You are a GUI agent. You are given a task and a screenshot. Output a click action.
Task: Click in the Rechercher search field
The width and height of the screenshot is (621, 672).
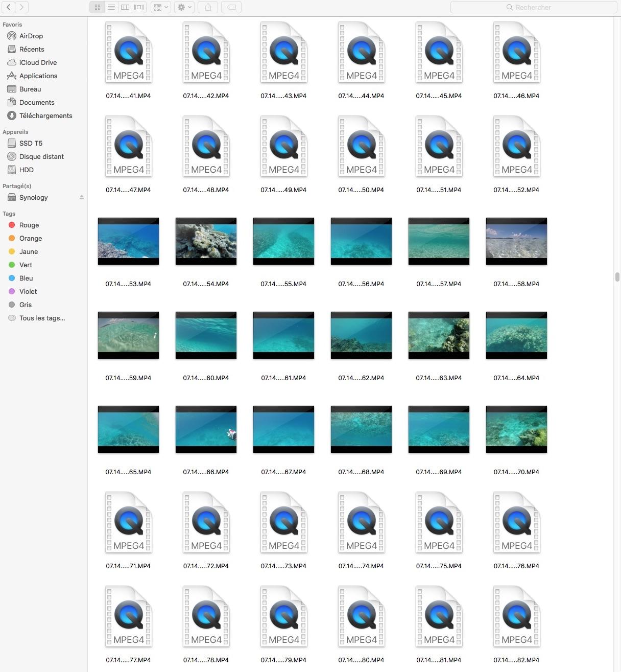(x=534, y=7)
